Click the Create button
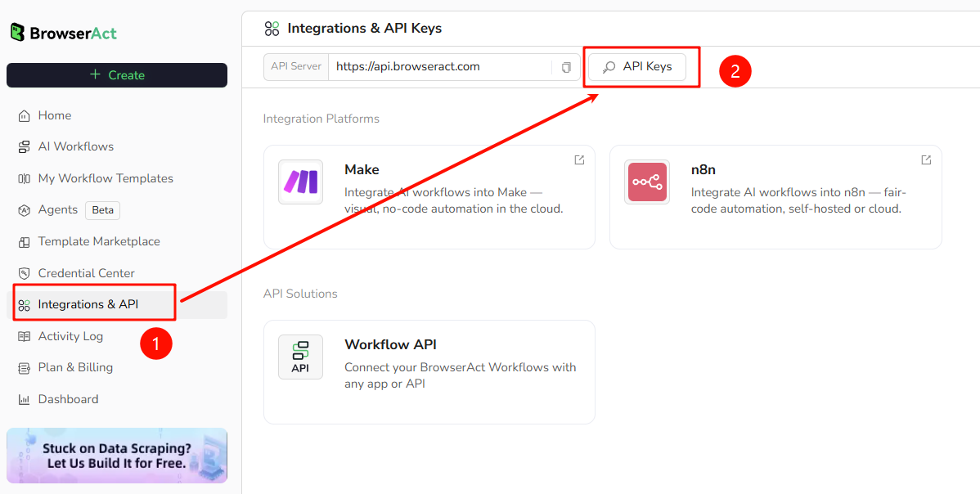Image resolution: width=980 pixels, height=494 pixels. pyautogui.click(x=117, y=75)
